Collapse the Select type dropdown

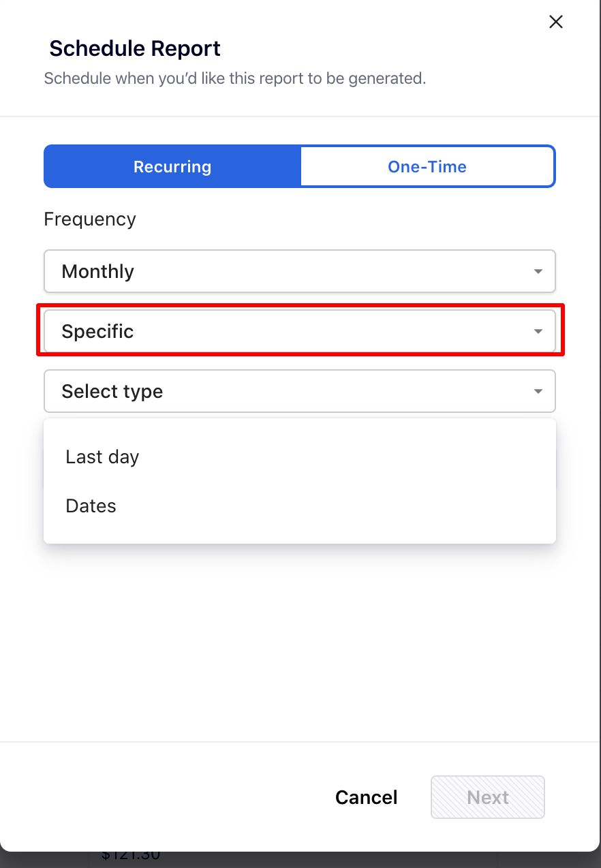[300, 392]
